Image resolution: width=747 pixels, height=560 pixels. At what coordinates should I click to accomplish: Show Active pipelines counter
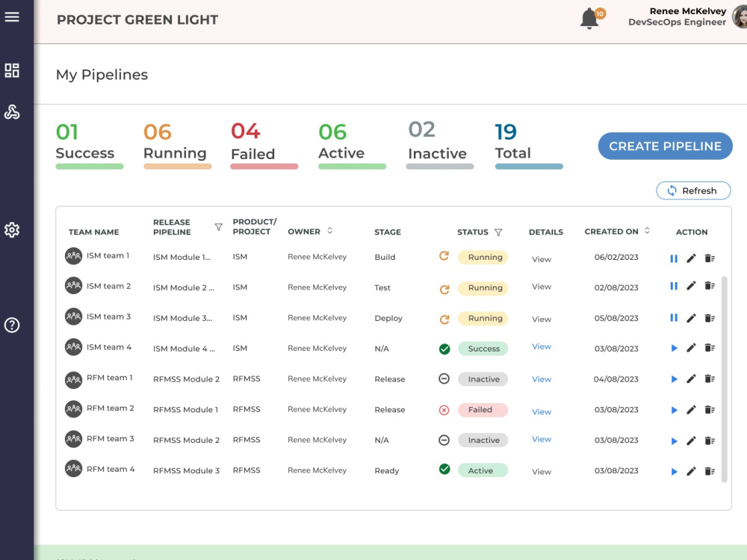(352, 146)
